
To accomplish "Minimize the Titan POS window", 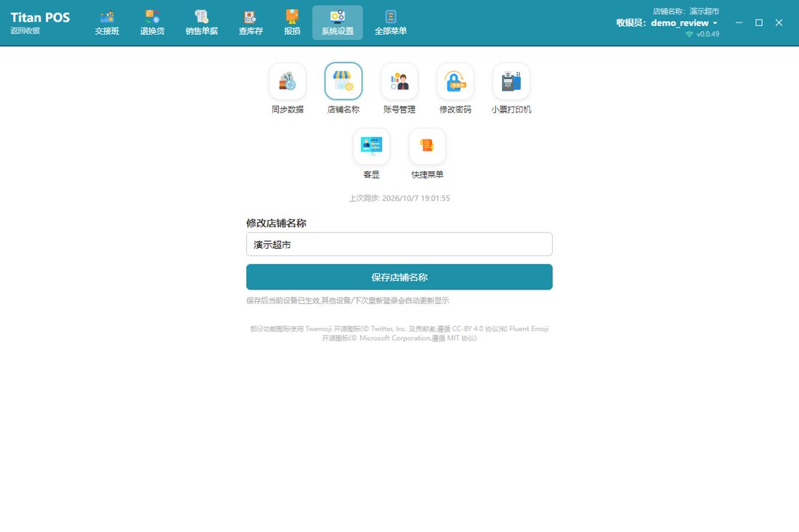I will (739, 23).
